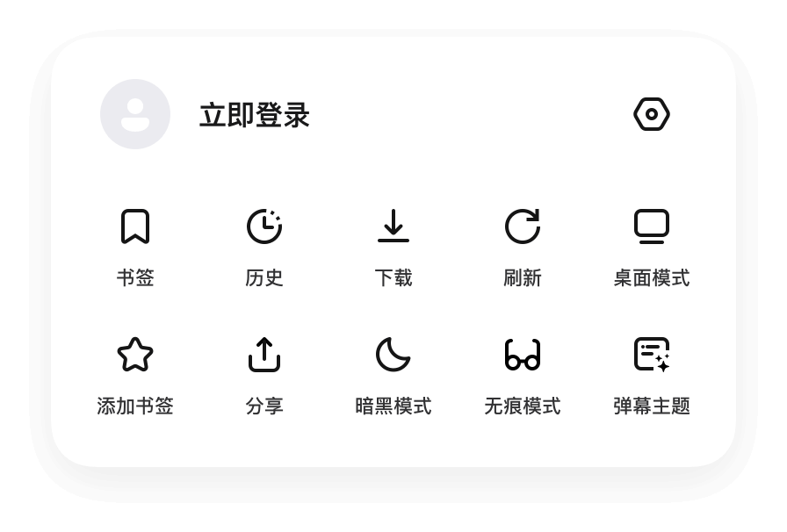The width and height of the screenshot is (787, 532).
Task: Refresh the page with circular arrow
Action: 523,226
